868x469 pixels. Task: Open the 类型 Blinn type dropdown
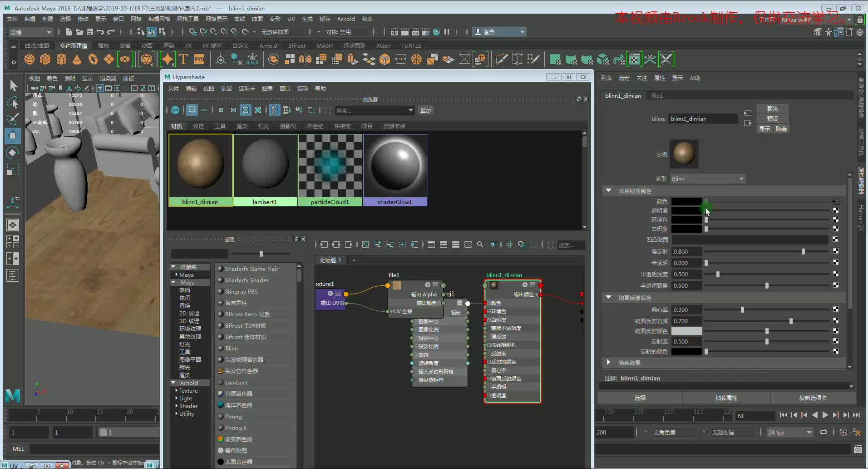[x=708, y=179]
